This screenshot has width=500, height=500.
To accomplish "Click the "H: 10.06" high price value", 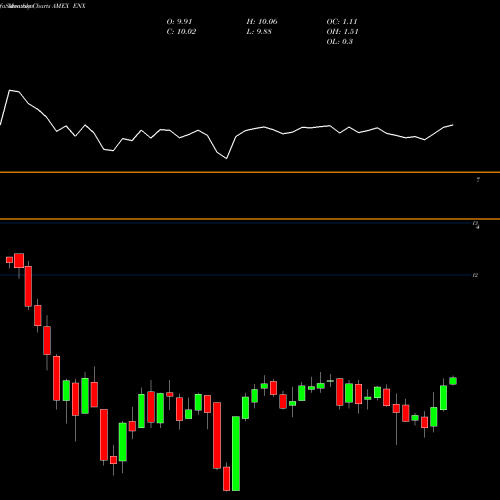I will click(262, 22).
